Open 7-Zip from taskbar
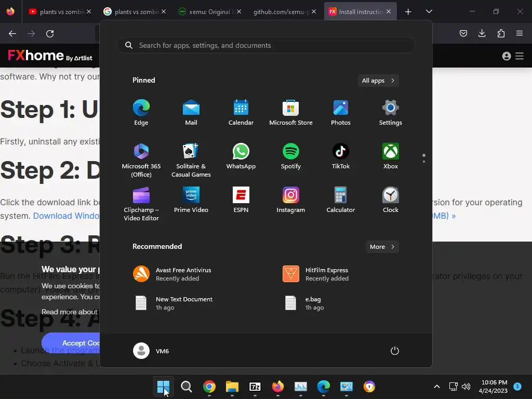Viewport: 532px width, 399px height. tap(255, 387)
